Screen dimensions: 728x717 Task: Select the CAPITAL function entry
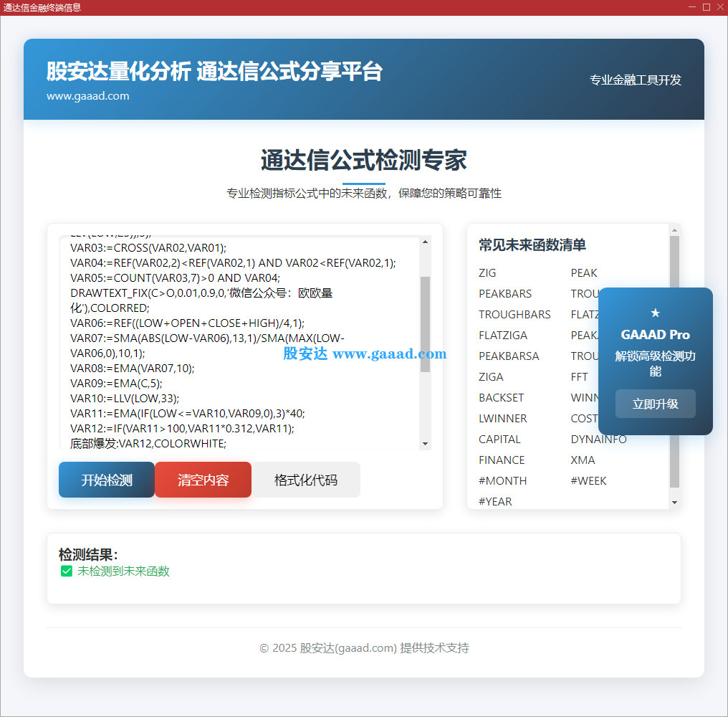(x=499, y=440)
